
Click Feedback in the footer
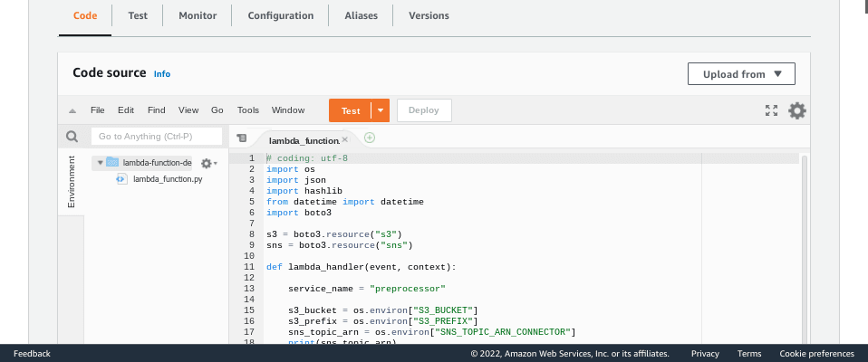pos(32,354)
